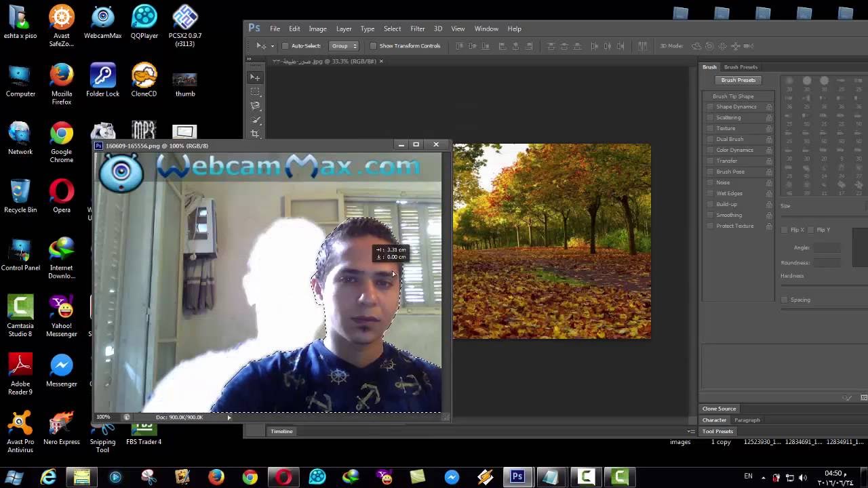Open the status bar info arrow
This screenshot has width=868, height=488.
(229, 418)
